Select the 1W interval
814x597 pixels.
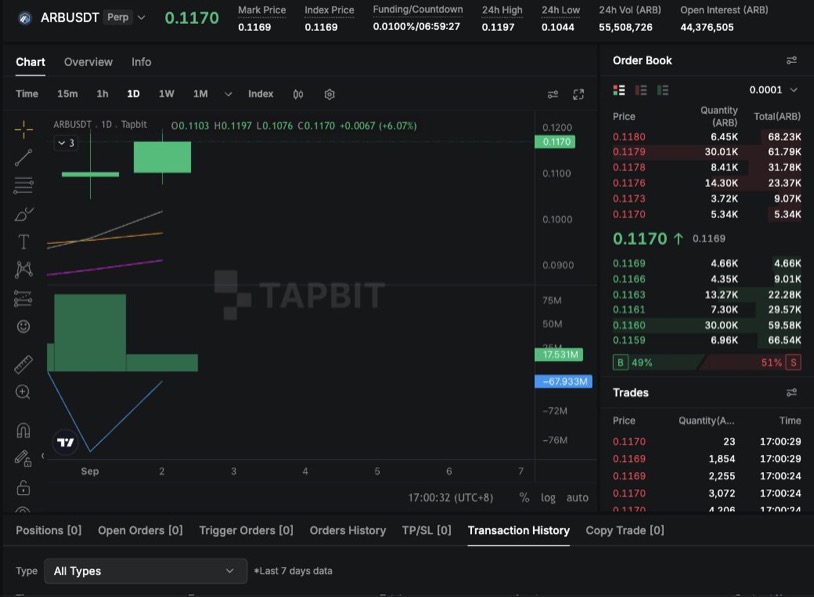(166, 94)
